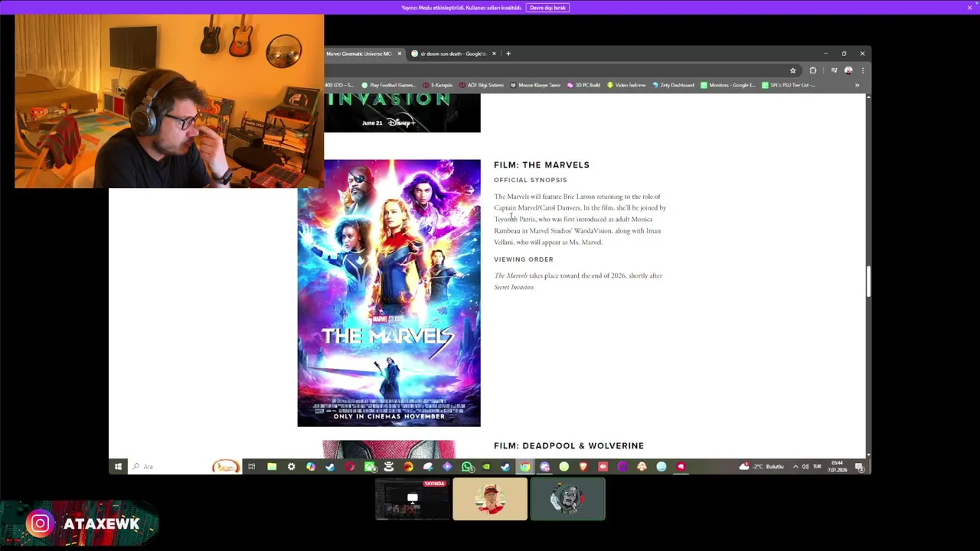Click VIEWING ORDER label

524,259
